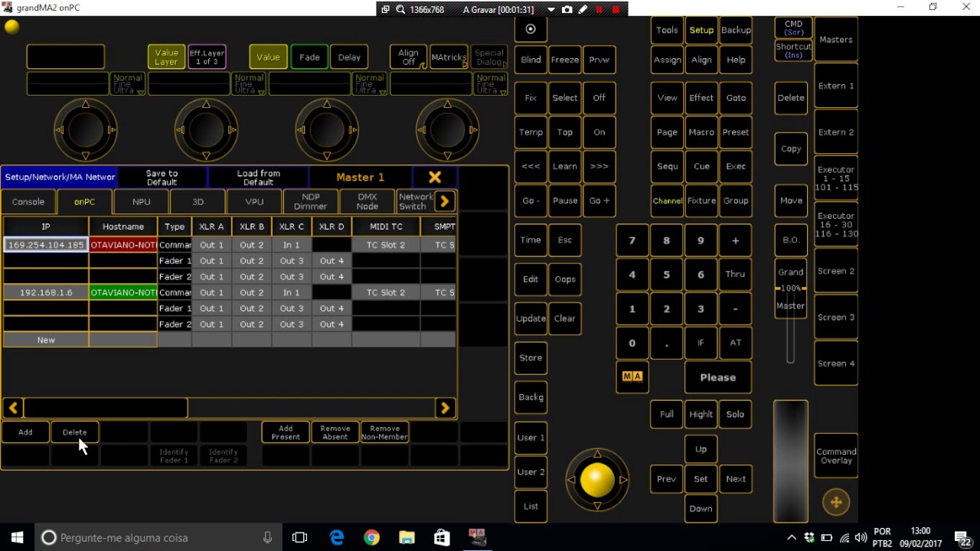
Task: Click the MA logo key
Action: tap(632, 377)
